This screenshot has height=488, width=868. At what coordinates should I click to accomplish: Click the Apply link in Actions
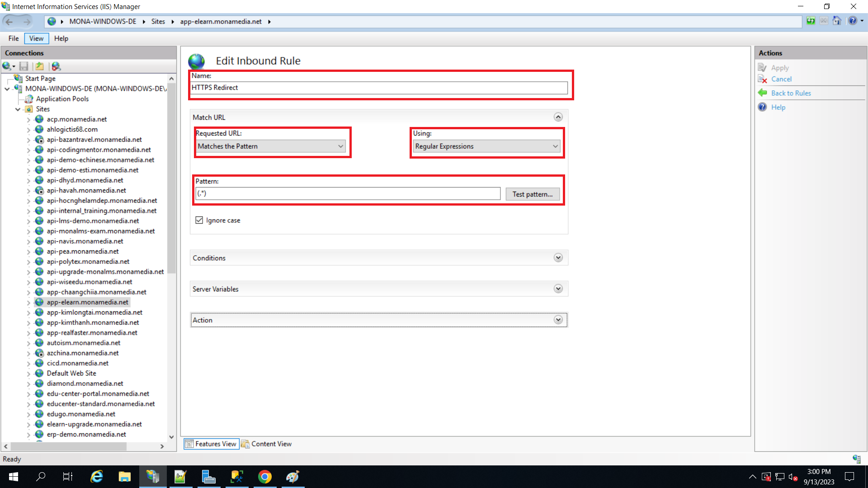pos(780,68)
